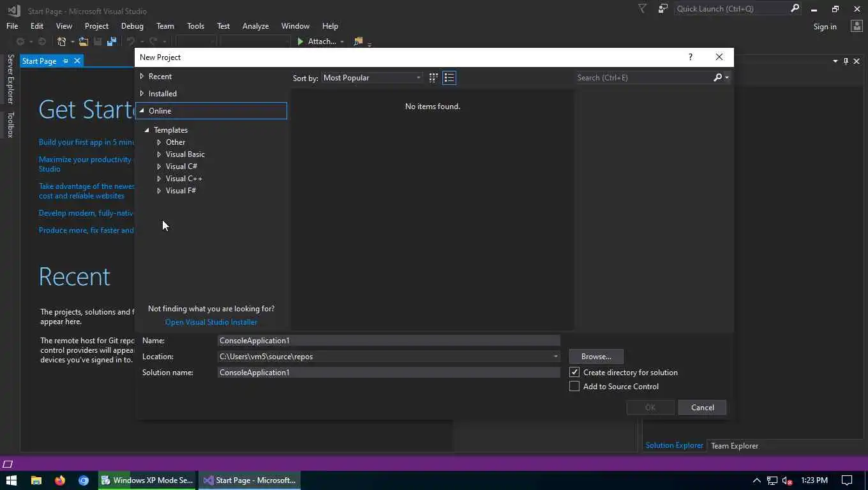Switch to the Team Explorer tab

pos(735,446)
